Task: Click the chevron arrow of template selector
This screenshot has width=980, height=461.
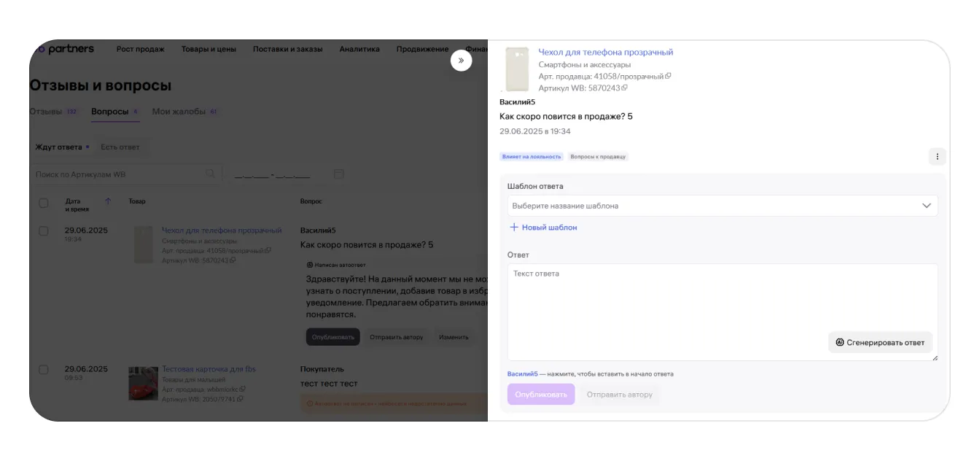Action: pyautogui.click(x=926, y=206)
